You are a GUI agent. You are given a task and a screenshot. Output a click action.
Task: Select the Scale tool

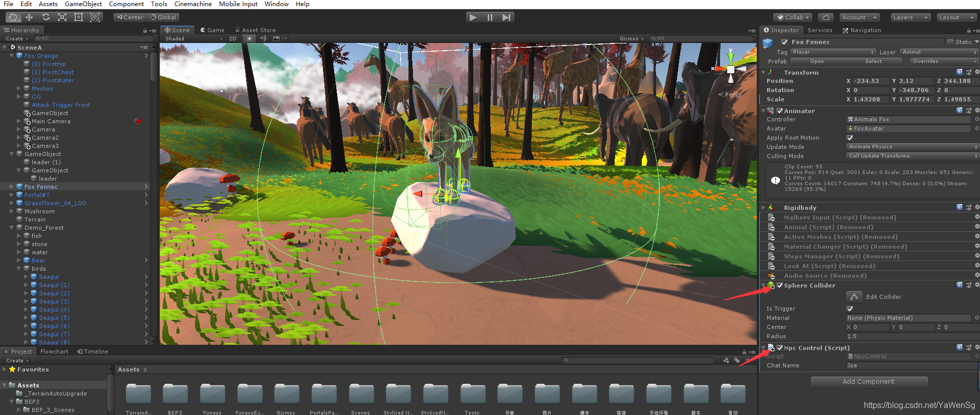[62, 17]
